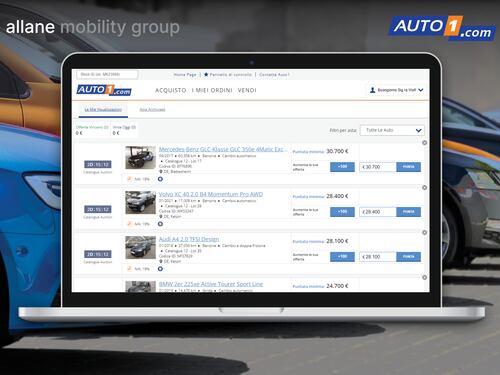
Task: Open the Audi A4 2.0 TFSI Design listing
Action: [x=189, y=239]
